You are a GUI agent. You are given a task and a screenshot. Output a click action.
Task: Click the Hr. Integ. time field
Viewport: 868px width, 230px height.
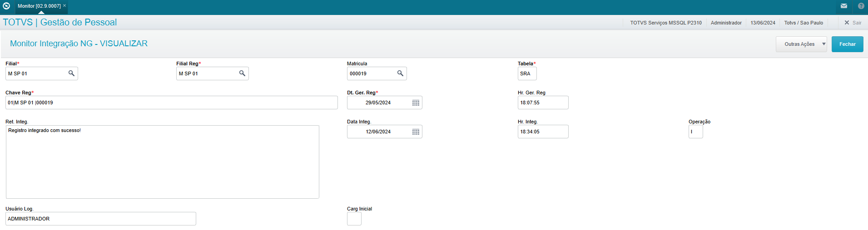point(543,132)
